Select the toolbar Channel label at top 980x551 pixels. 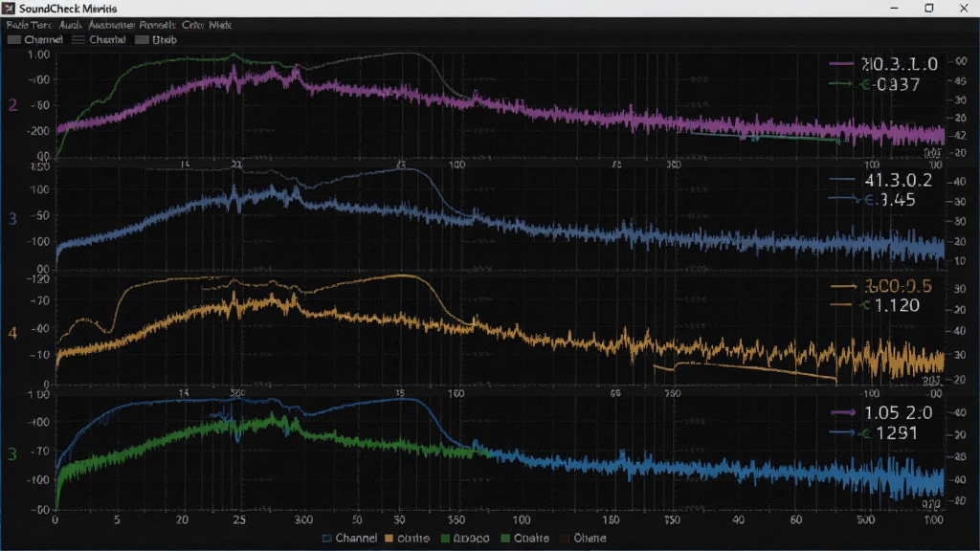(44, 39)
